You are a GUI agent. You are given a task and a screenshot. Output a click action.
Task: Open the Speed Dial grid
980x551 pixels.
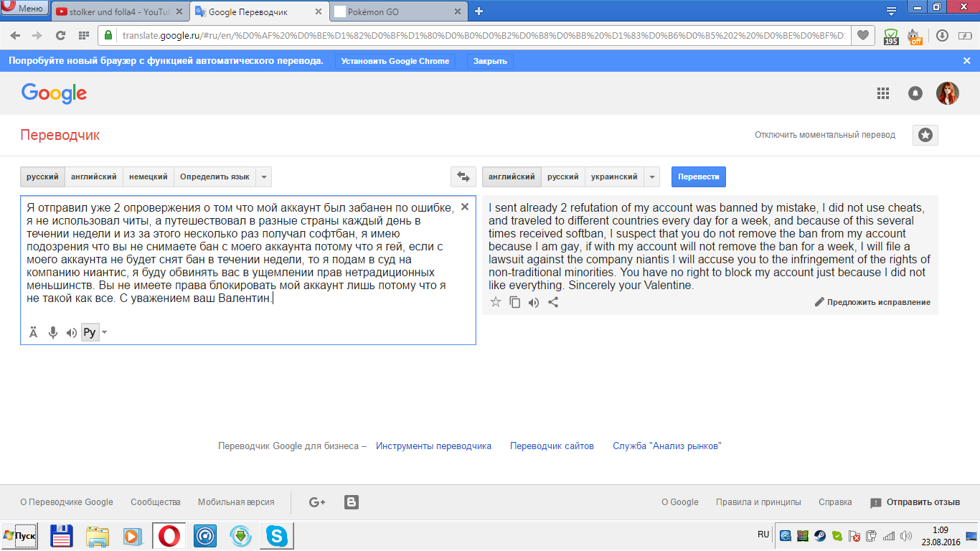click(x=84, y=35)
